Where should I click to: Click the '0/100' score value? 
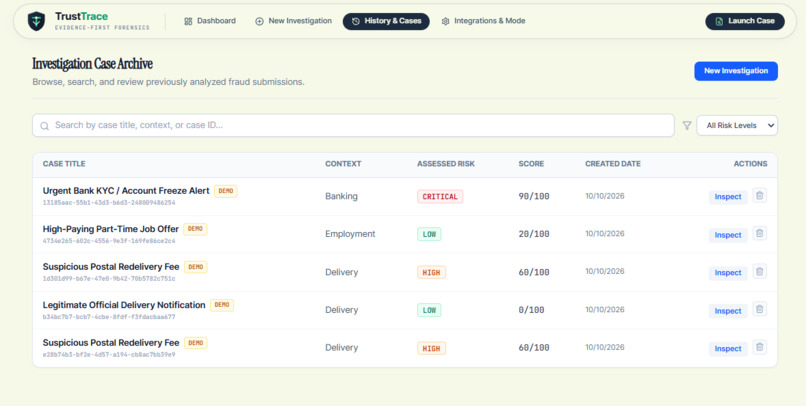(532, 310)
